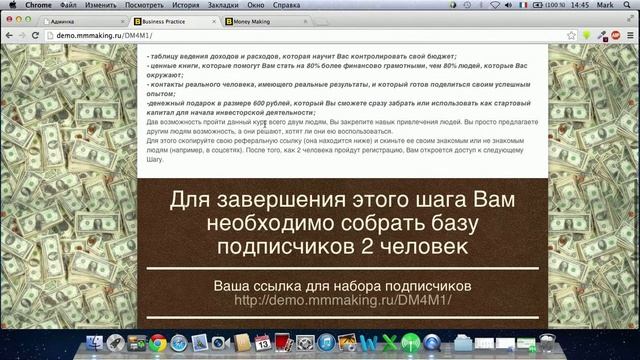The height and width of the screenshot is (360, 640).
Task: Open the История menu
Action: coord(185,5)
